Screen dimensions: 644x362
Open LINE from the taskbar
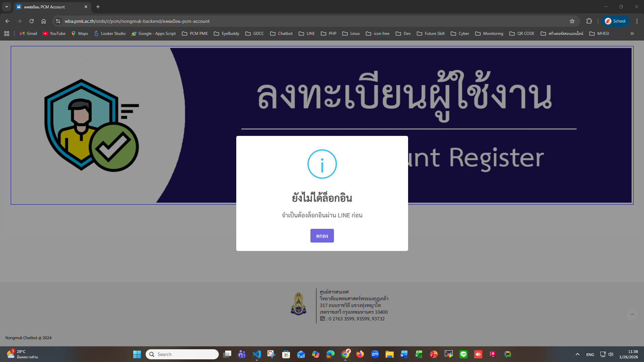[x=463, y=354]
